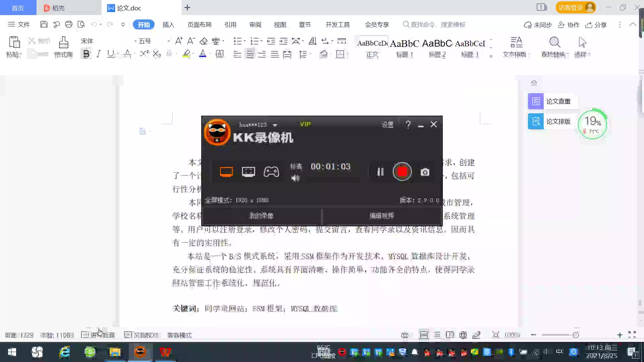This screenshot has height=362, width=644.
Task: Click the 我的录像 button
Action: [x=261, y=216]
